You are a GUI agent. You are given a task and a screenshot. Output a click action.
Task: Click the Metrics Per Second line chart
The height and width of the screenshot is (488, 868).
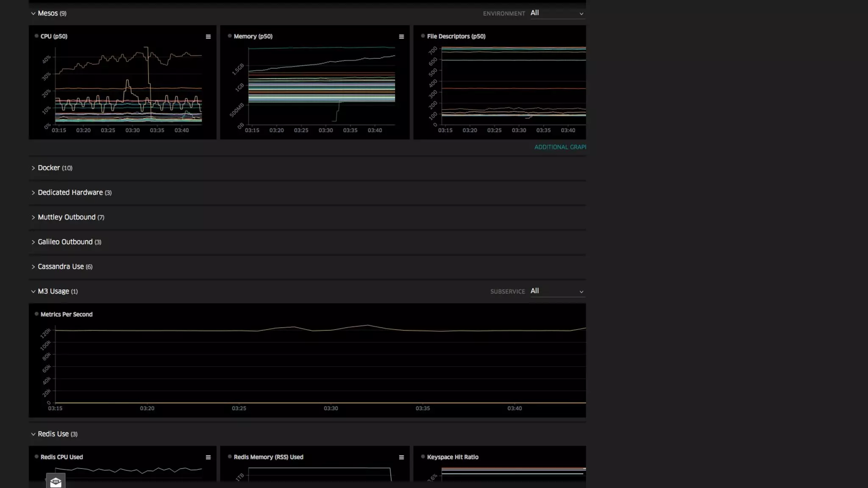[320, 364]
